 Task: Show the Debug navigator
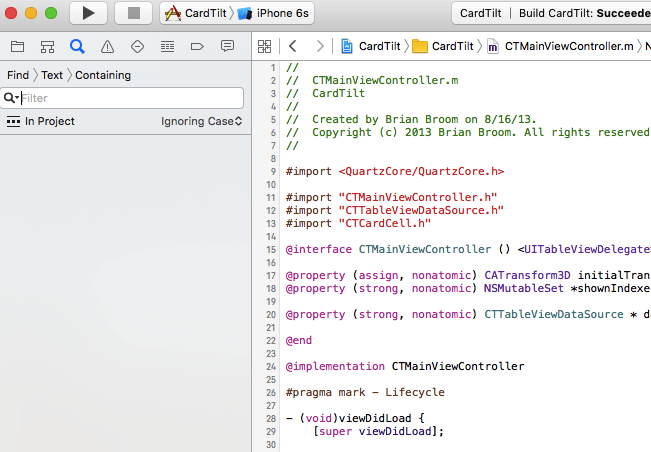click(167, 46)
